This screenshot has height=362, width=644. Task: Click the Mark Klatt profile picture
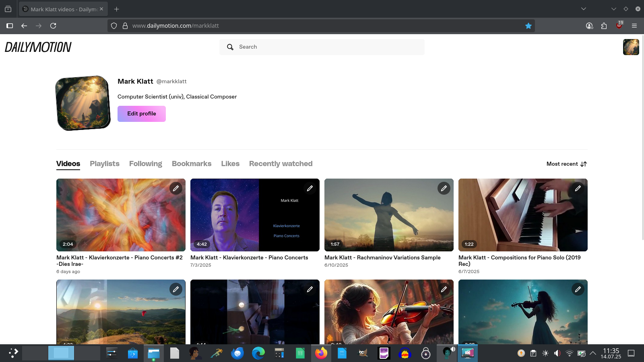tap(83, 103)
